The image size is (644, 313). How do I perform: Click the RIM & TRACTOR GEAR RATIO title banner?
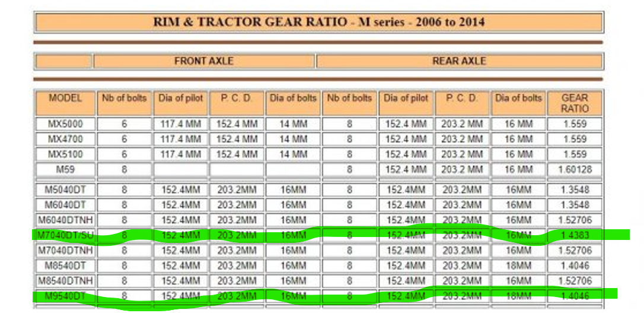click(x=319, y=23)
